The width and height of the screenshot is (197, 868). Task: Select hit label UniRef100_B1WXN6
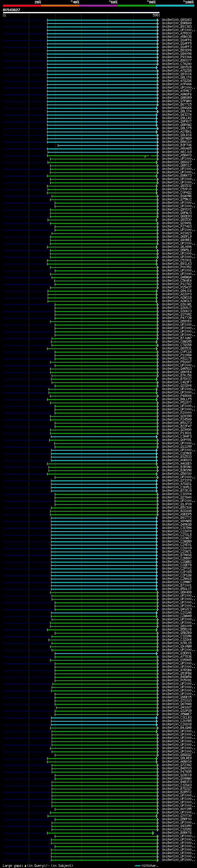click(x=177, y=196)
